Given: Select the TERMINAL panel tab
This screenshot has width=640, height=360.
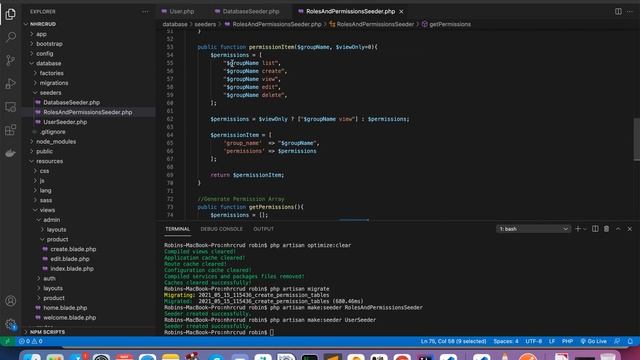Looking at the screenshot, I should [178, 229].
